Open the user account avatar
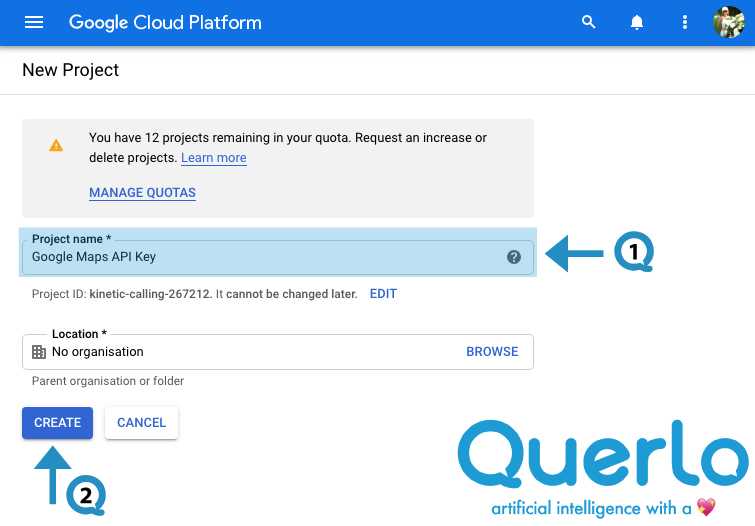Viewport: 755px width, 526px height. point(729,22)
